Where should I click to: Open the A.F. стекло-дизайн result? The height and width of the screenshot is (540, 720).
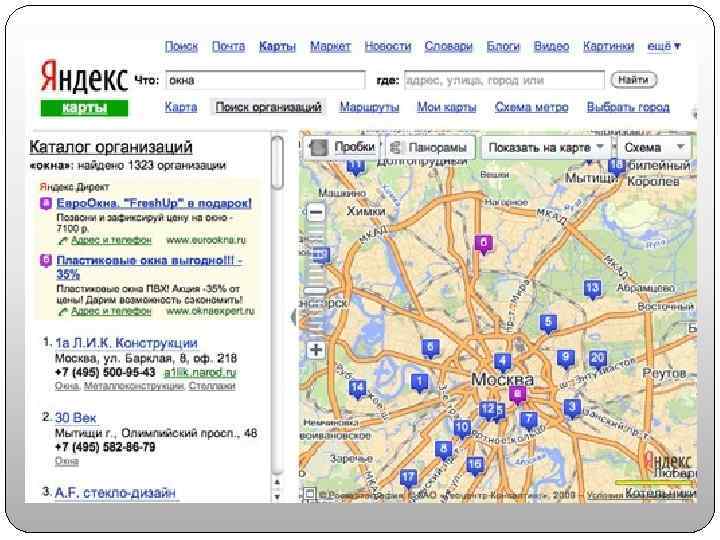[115, 492]
